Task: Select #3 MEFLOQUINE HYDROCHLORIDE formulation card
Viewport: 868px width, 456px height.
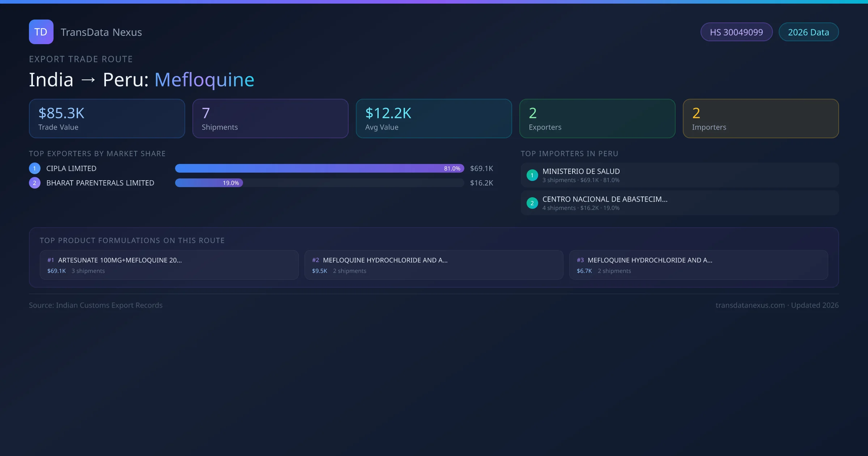Action: 698,265
